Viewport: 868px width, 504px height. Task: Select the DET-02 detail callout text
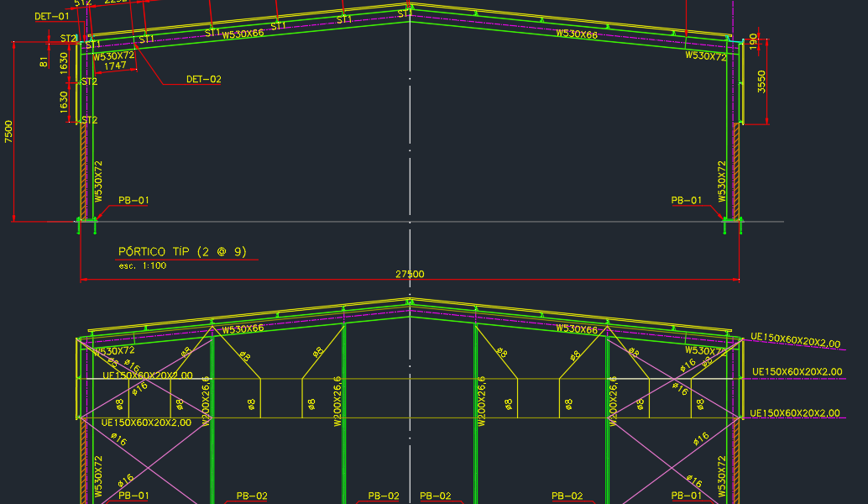[203, 80]
